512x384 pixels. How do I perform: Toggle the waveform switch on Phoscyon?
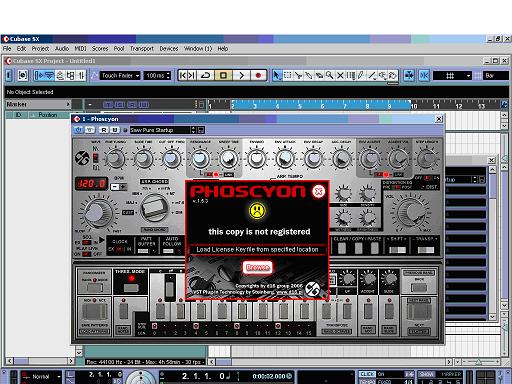(95, 158)
